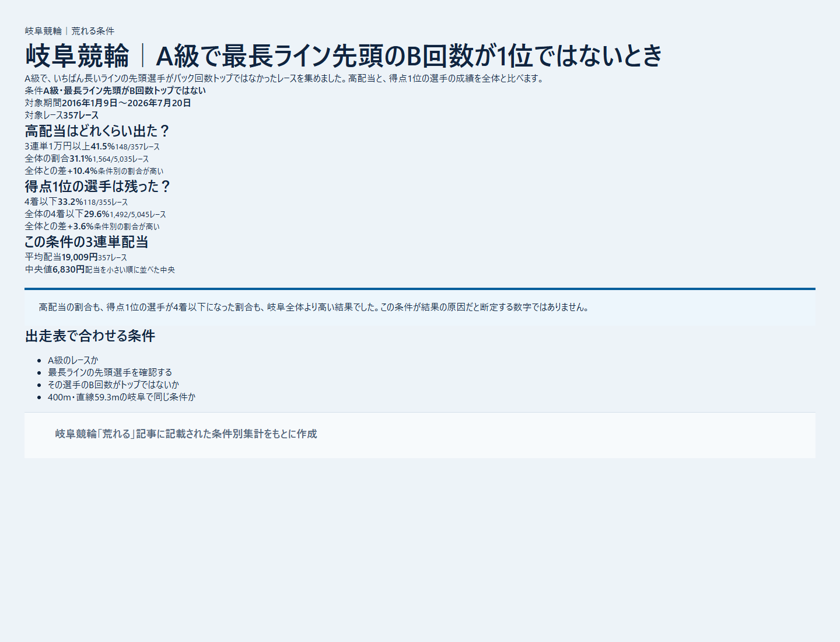
Task: Select the 中央値 6,830円 value
Action: coord(68,269)
